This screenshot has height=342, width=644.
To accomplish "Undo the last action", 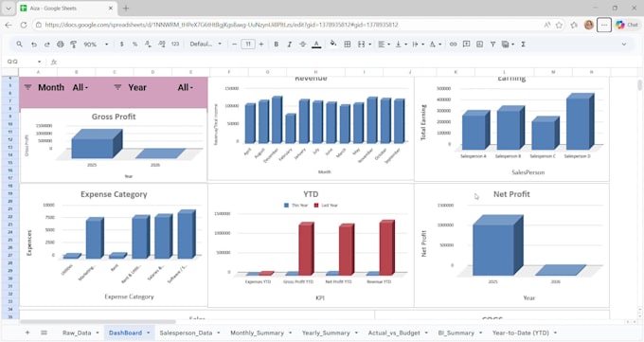I will point(34,44).
